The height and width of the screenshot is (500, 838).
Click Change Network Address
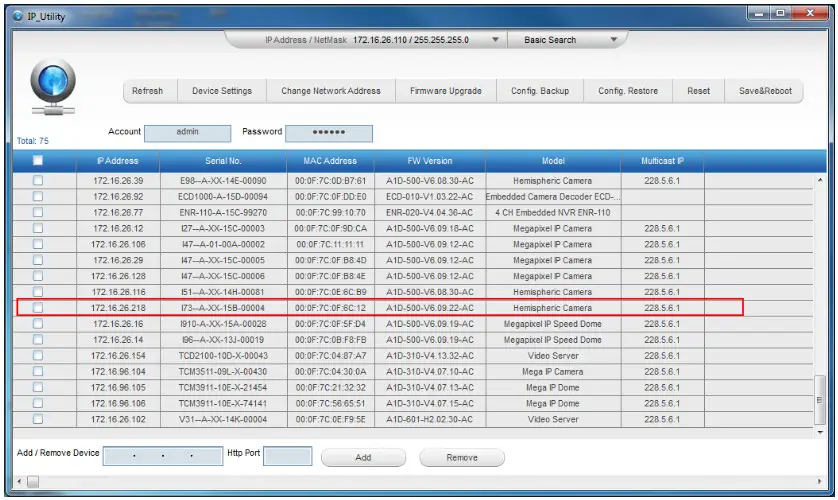[331, 91]
